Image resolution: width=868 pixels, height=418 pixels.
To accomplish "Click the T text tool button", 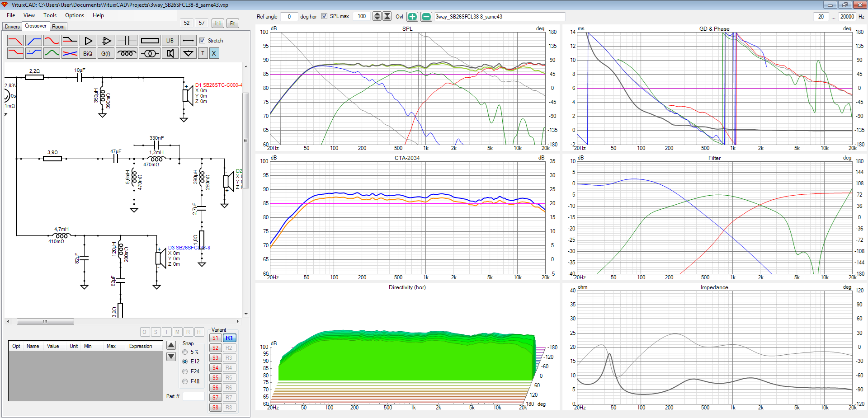I will pos(203,53).
